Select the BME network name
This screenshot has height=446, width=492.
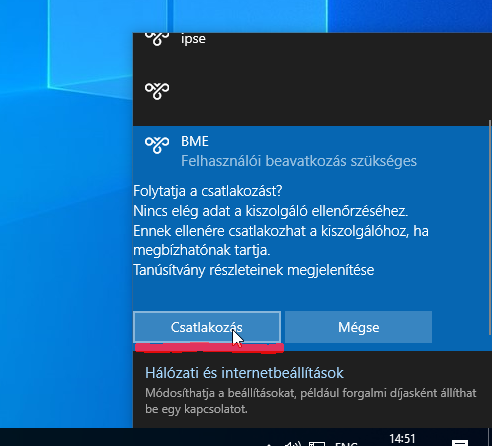195,141
